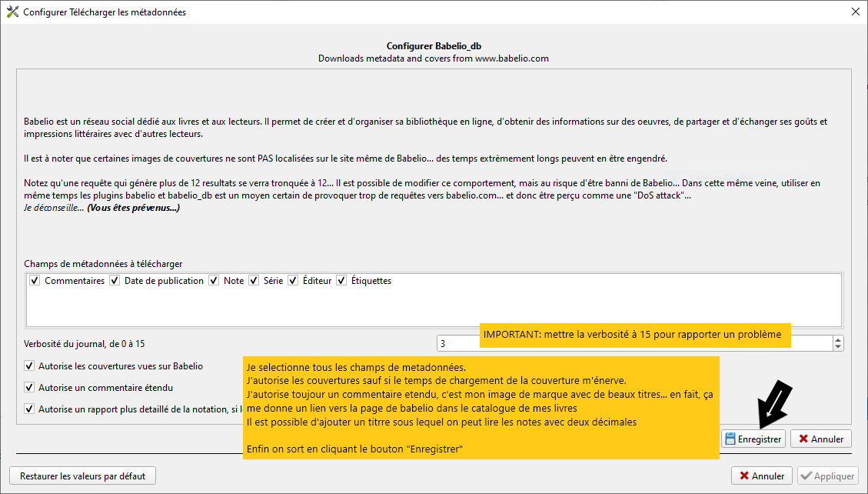Disable the Série metadata field
Screen dimensions: 868x494
pyautogui.click(x=254, y=281)
